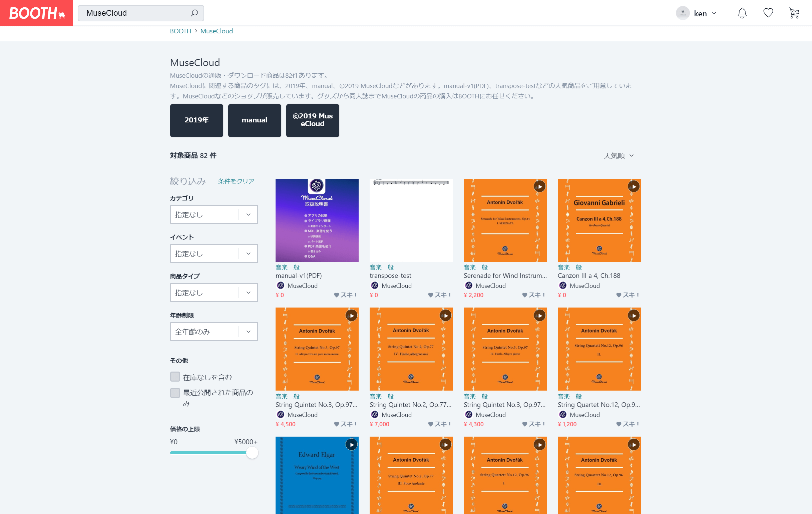Like the ¥1,200 String Quartet No.12
Image resolution: width=812 pixels, height=514 pixels.
628,424
